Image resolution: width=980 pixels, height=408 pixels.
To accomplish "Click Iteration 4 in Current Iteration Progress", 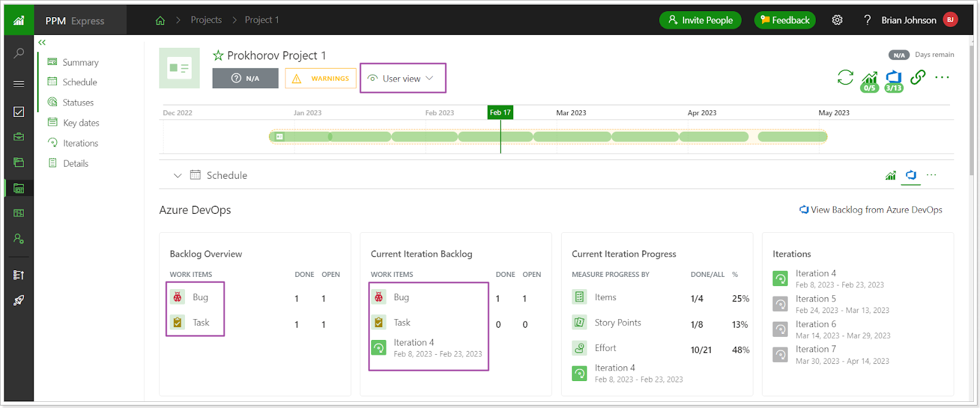I will click(x=628, y=373).
